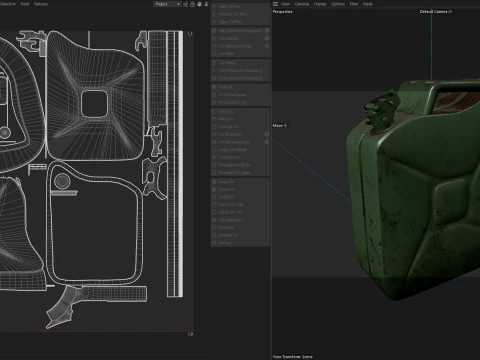The image size is (480, 360).
Task: Click Set UVW from Projection
Action: (x=240, y=31)
